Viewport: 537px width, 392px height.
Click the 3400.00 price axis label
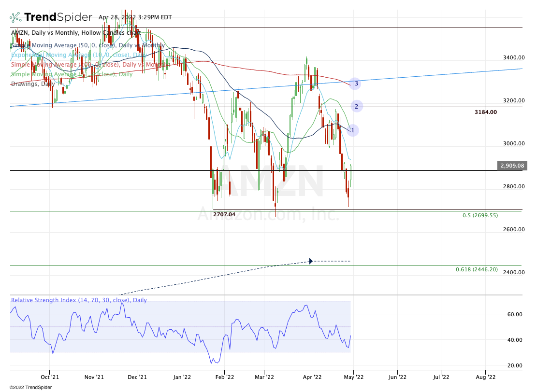click(514, 57)
